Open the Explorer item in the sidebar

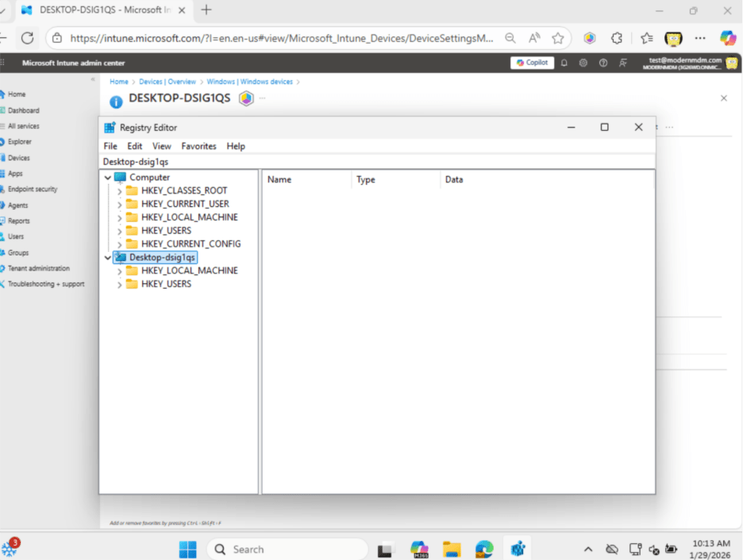pyautogui.click(x=20, y=141)
